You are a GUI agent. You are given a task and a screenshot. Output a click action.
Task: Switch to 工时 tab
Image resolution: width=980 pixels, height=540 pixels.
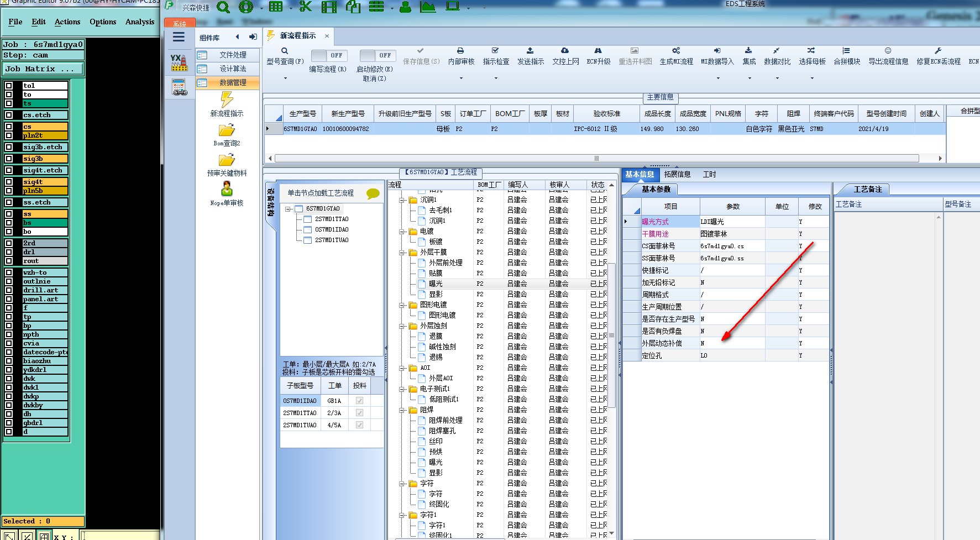point(709,174)
